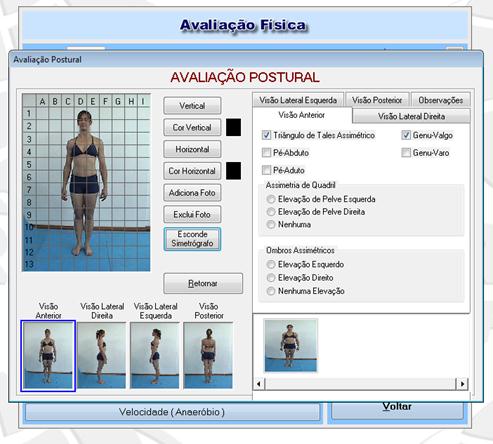Switch to the Visão Posterior tab
This screenshot has width=493, height=444.
click(x=377, y=100)
